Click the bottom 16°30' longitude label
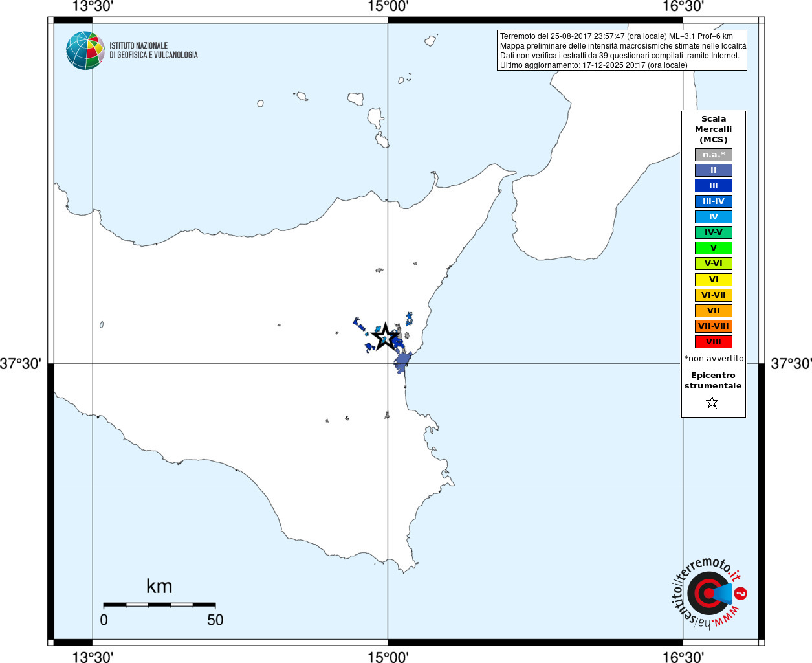 683,657
